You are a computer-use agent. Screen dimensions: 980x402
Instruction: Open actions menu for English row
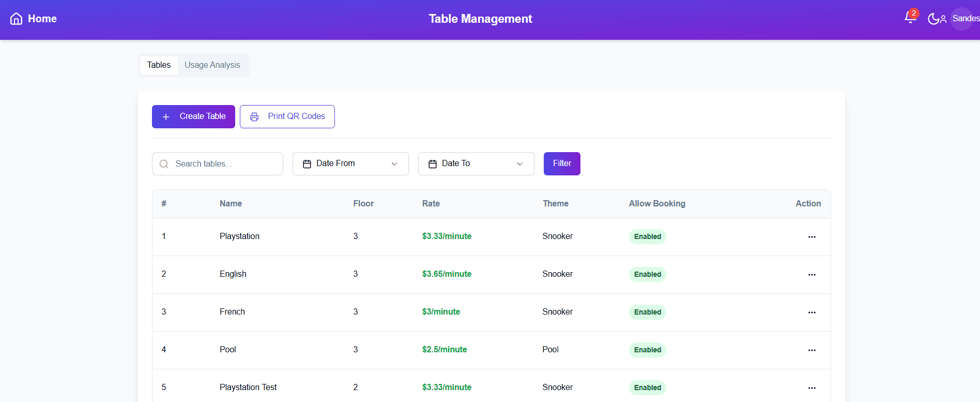[x=812, y=275]
